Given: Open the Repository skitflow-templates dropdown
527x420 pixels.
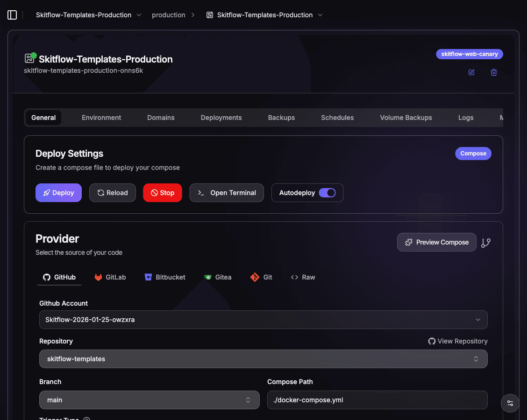Looking at the screenshot, I should (263, 359).
